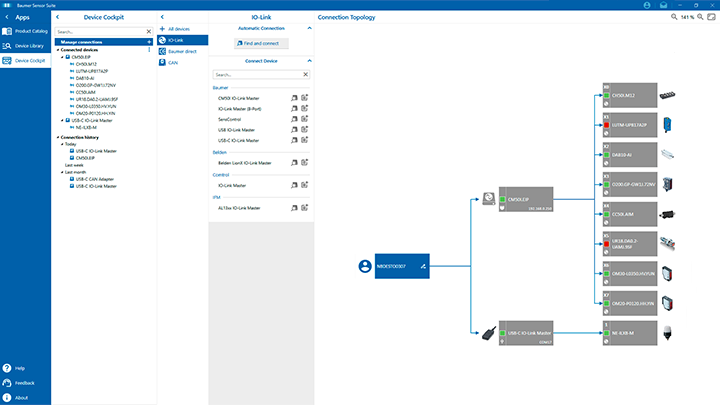Collapse USB-C IO-Link Master under Connected devices
Image resolution: width=720 pixels, height=405 pixels.
[62, 120]
